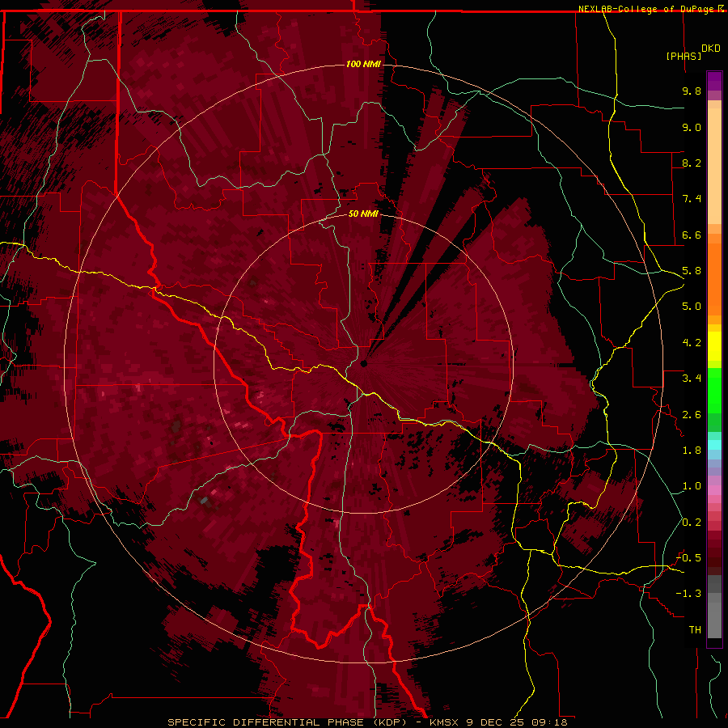Click the 7.4 legend value
Image resolution: width=728 pixels, height=728 pixels.
692,199
